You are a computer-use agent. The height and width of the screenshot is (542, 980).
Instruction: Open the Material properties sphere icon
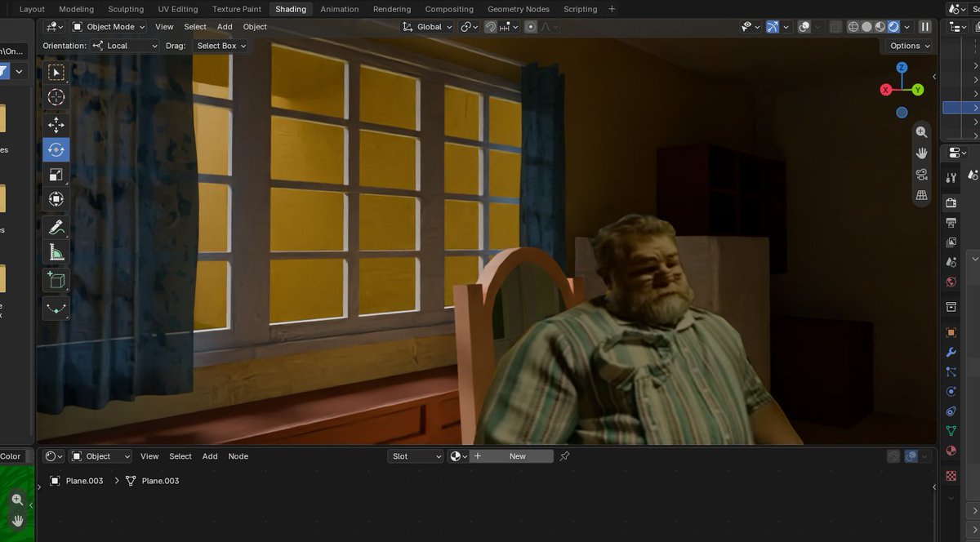951,451
